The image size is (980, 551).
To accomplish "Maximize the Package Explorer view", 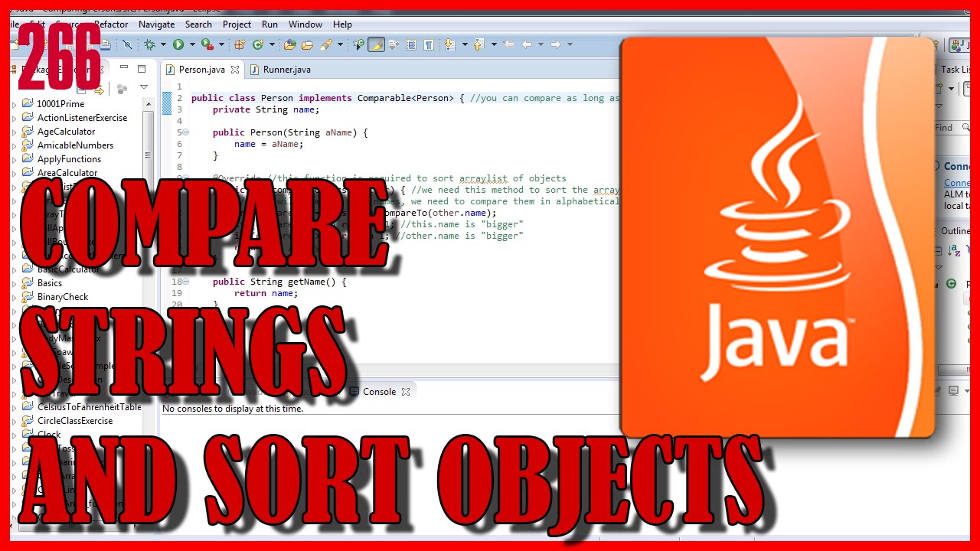I will [x=142, y=68].
